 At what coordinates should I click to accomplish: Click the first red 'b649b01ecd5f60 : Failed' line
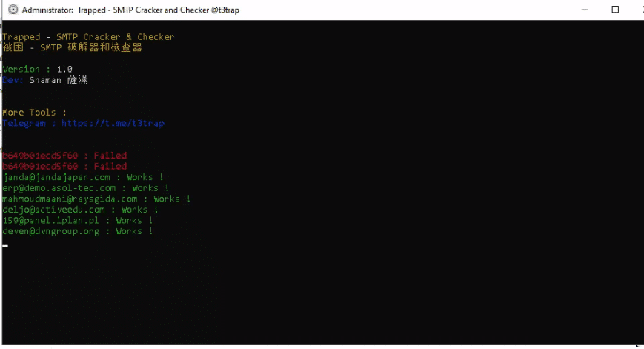click(x=64, y=155)
